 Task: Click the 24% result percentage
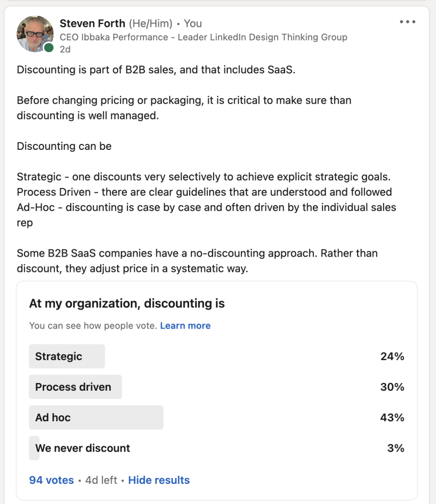[x=393, y=356]
